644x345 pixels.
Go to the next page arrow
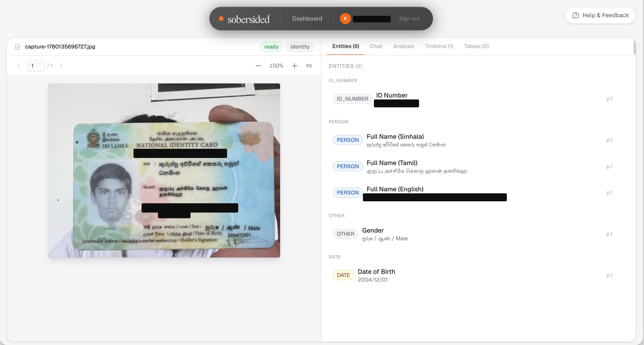[61, 66]
